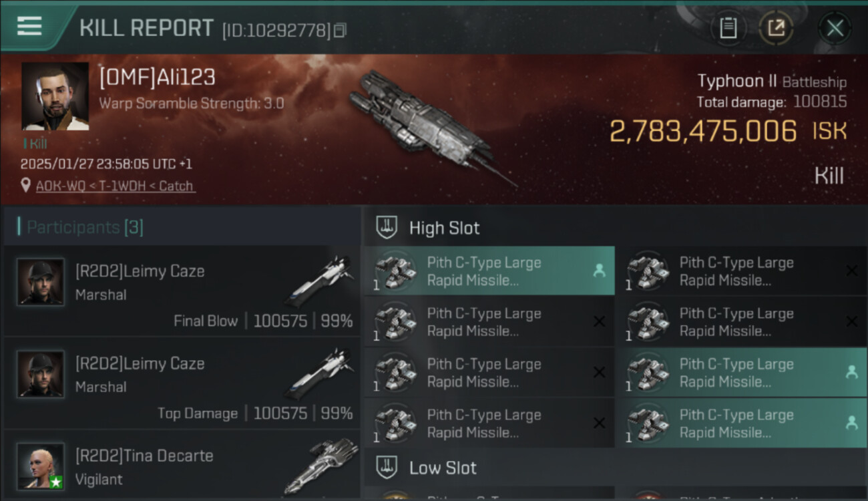This screenshot has width=868, height=501.
Task: Select the Leimy Caze Final Blow entry
Action: click(x=182, y=291)
